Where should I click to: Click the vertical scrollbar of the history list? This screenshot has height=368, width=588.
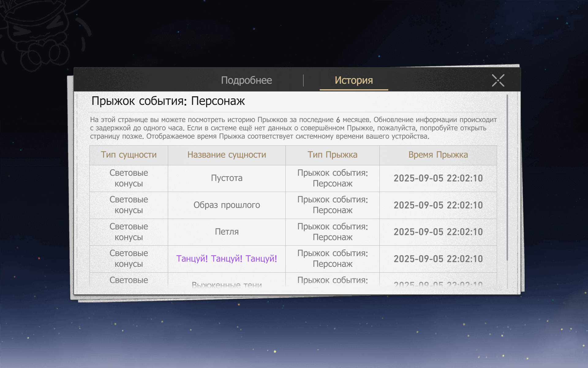507,178
